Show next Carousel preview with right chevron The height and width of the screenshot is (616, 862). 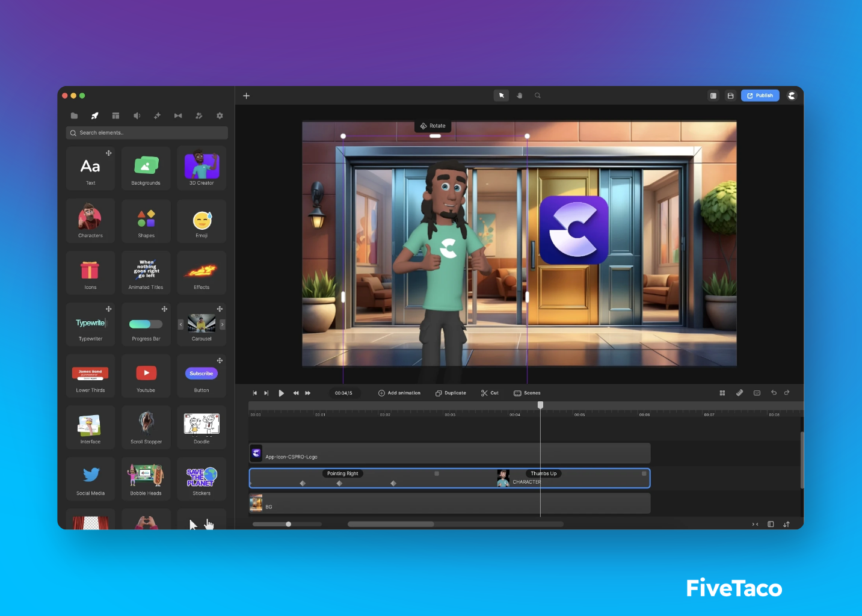click(x=223, y=325)
